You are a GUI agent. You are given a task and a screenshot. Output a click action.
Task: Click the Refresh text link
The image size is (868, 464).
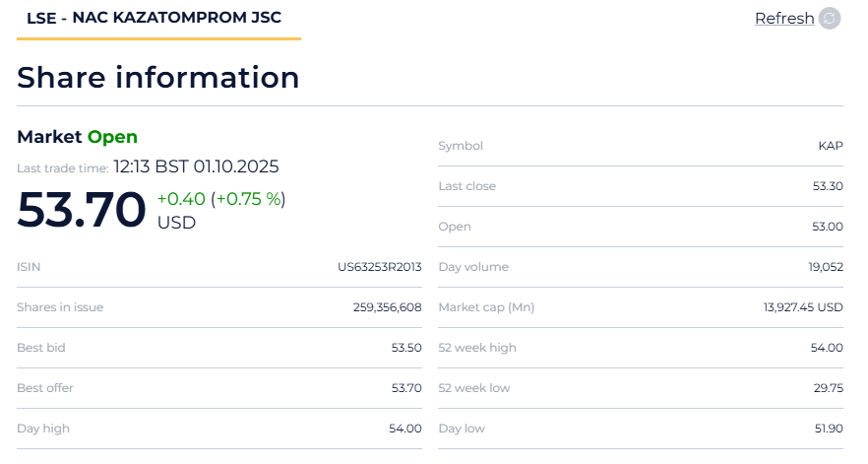tap(784, 19)
